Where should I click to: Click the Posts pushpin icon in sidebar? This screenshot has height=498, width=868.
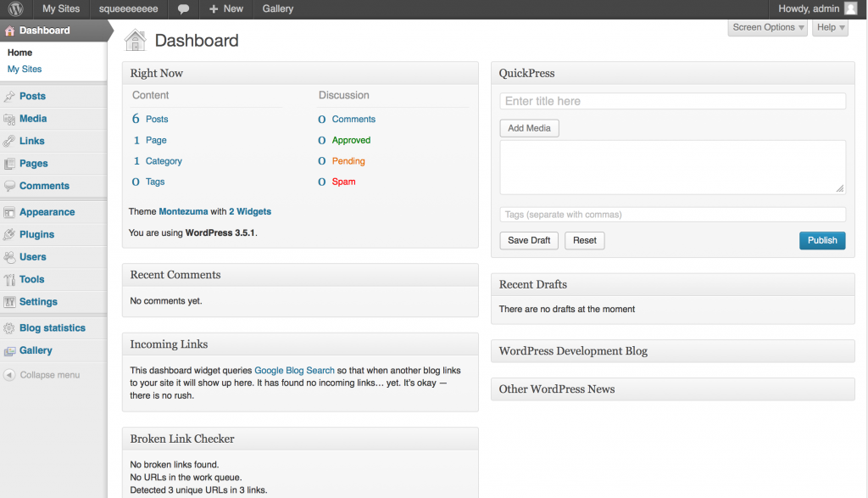pyautogui.click(x=9, y=97)
